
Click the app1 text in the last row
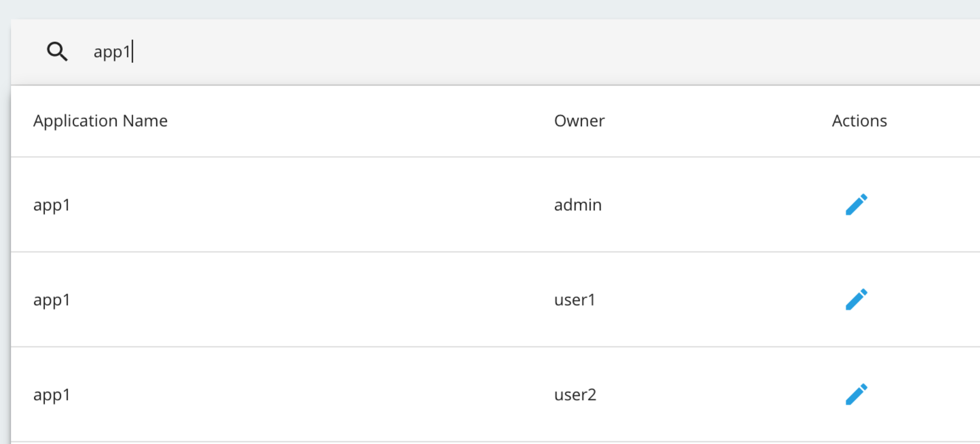pyautogui.click(x=51, y=395)
